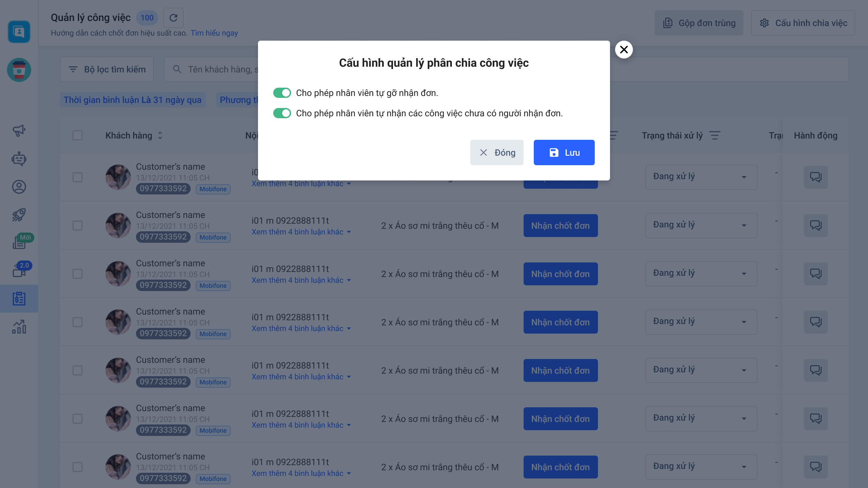Click the chat bubble action icon in second row
This screenshot has width=868, height=488.
coord(816,226)
